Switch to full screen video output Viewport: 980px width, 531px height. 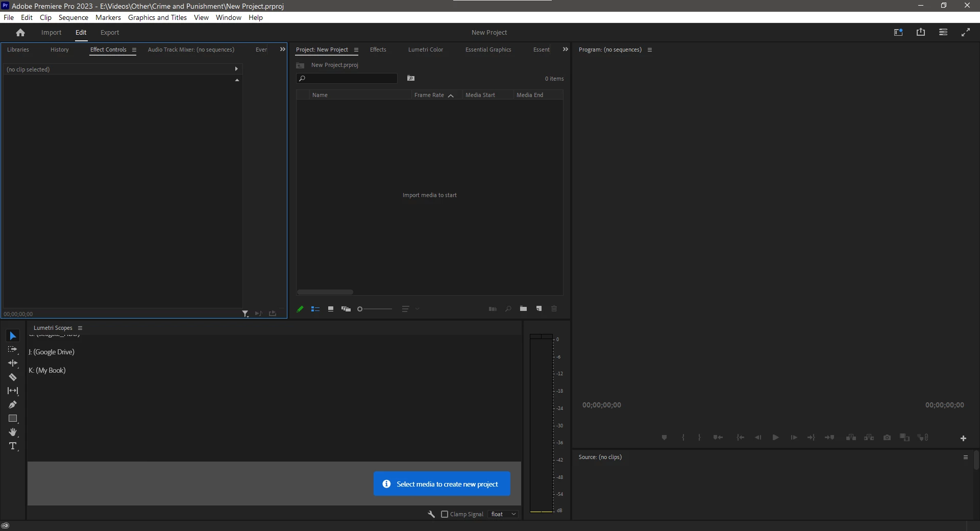click(x=966, y=32)
